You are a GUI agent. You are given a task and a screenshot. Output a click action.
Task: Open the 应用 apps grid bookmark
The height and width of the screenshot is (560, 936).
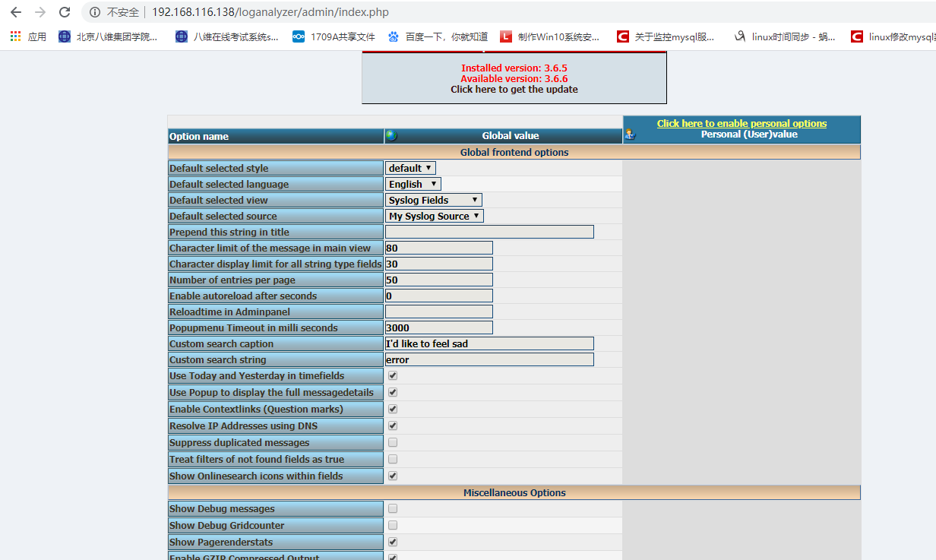pos(28,36)
